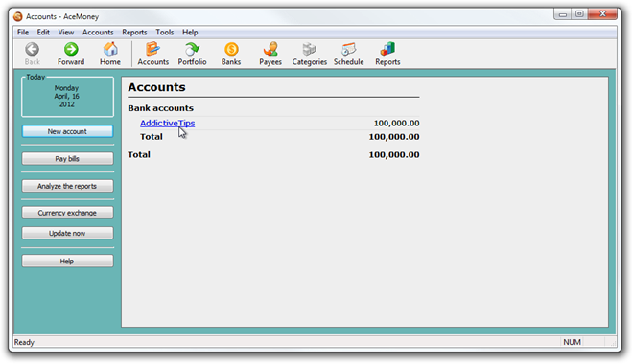Open the AddictiveTips account link
The image size is (633, 364).
pyautogui.click(x=167, y=123)
